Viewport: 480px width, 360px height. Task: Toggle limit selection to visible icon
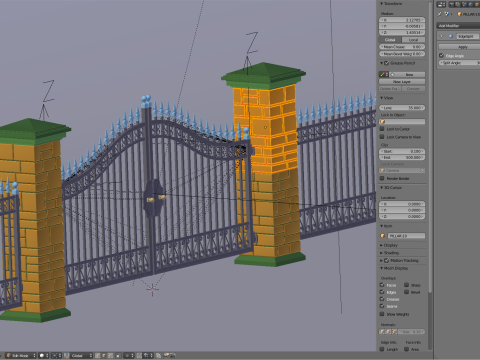[118, 356]
